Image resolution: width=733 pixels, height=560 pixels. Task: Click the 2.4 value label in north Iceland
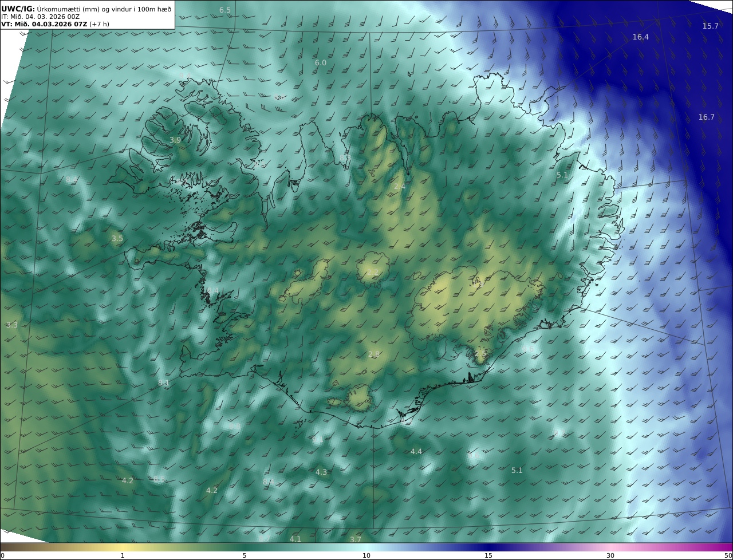tap(400, 187)
